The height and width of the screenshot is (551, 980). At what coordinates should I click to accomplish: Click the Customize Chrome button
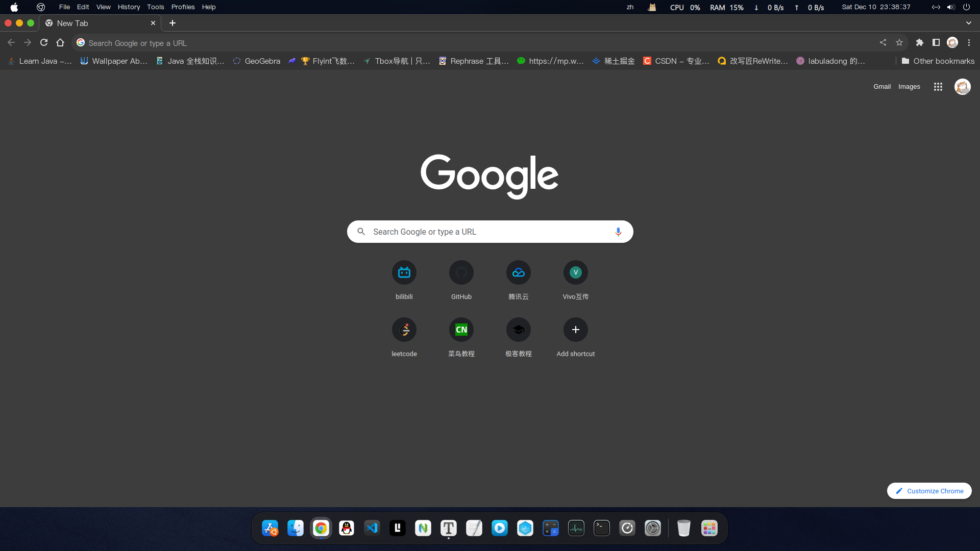coord(929,491)
